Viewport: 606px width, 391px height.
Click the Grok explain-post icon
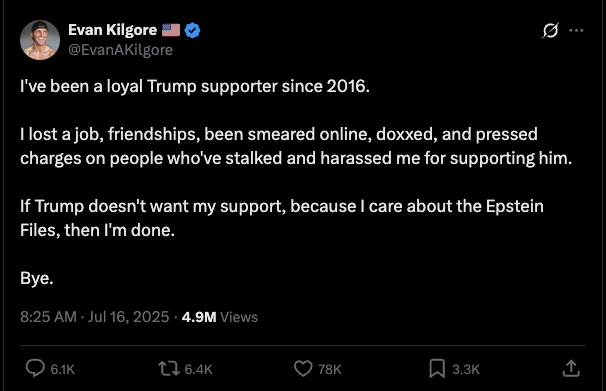click(550, 31)
